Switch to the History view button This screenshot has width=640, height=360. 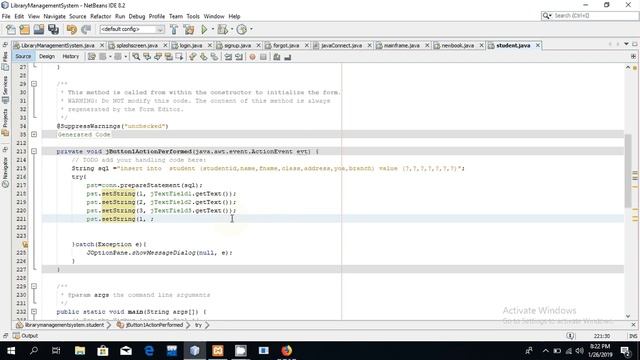[x=70, y=56]
